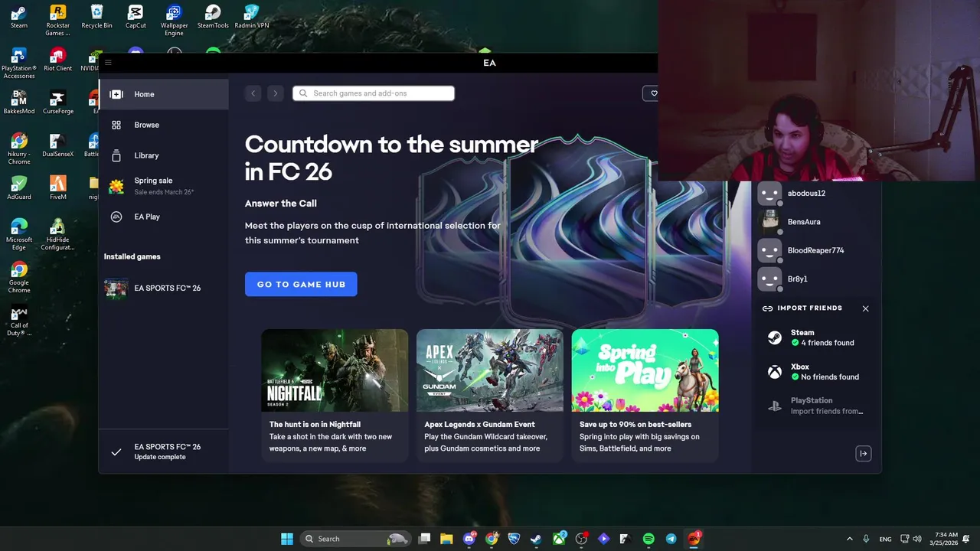Image resolution: width=980 pixels, height=551 pixels.
Task: Import friends from PlayStation
Action: 816,406
